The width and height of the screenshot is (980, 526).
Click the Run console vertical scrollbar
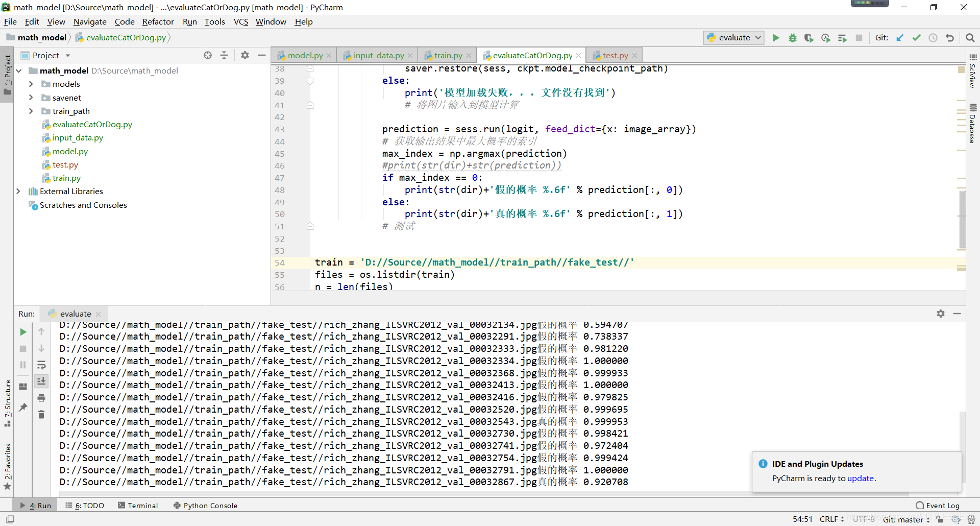963,447
